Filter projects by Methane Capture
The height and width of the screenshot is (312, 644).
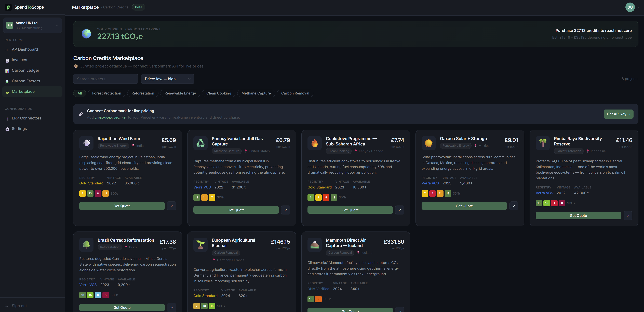(x=256, y=93)
